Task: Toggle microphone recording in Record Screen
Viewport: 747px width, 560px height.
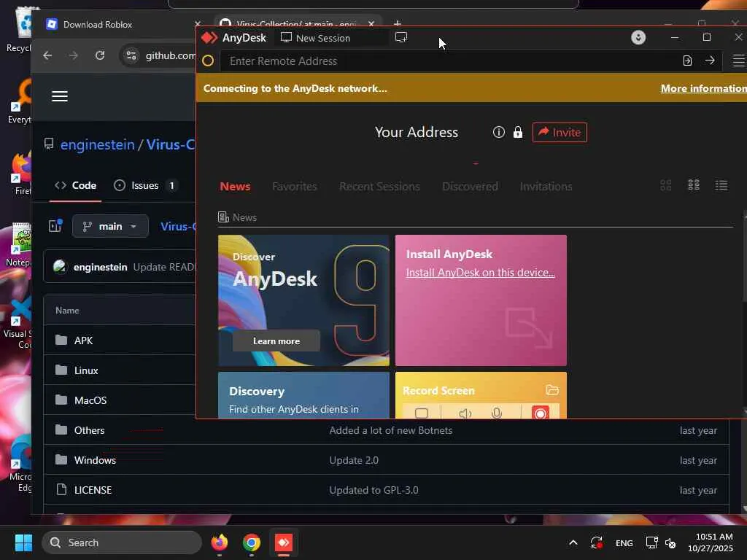Action: pos(496,413)
